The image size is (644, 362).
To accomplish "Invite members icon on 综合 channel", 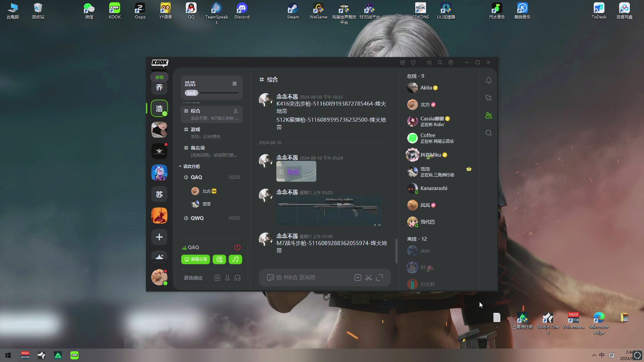I will (x=236, y=111).
